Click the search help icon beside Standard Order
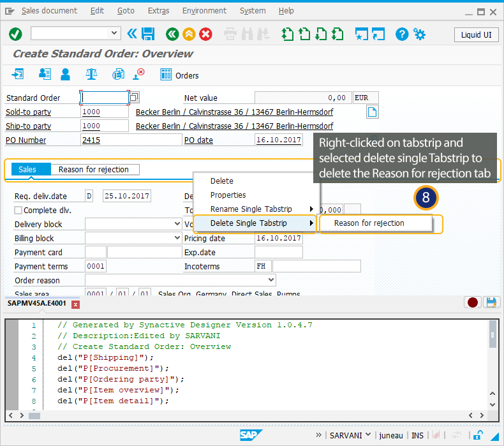This screenshot has width=504, height=446. point(135,97)
